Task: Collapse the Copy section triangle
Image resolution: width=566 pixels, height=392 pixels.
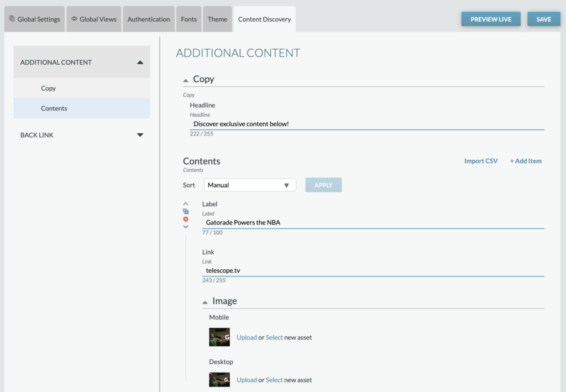Action: pyautogui.click(x=186, y=81)
